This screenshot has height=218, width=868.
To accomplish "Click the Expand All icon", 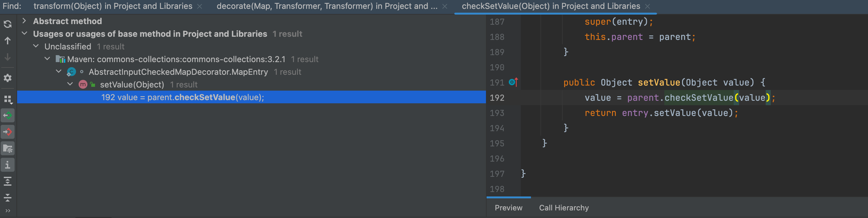I will click(8, 181).
